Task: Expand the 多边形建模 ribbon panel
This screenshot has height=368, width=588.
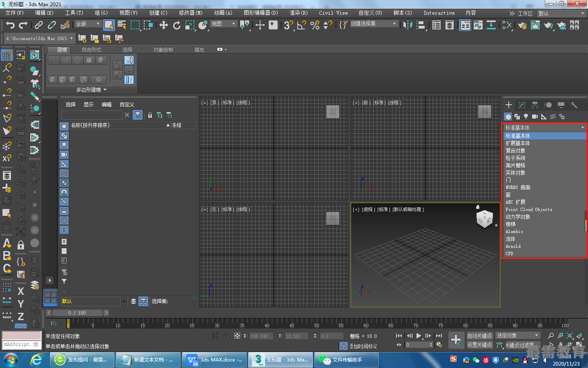Action: point(91,90)
